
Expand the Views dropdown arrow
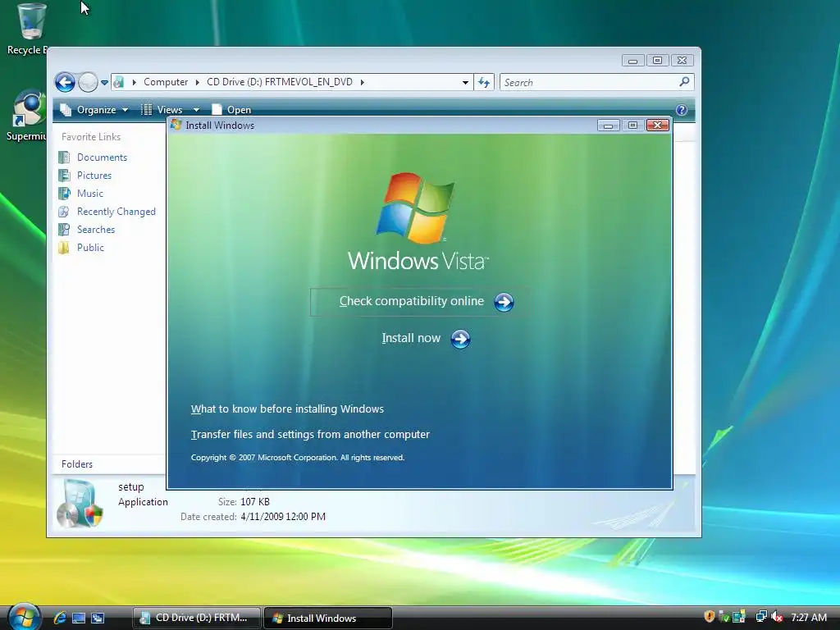196,110
